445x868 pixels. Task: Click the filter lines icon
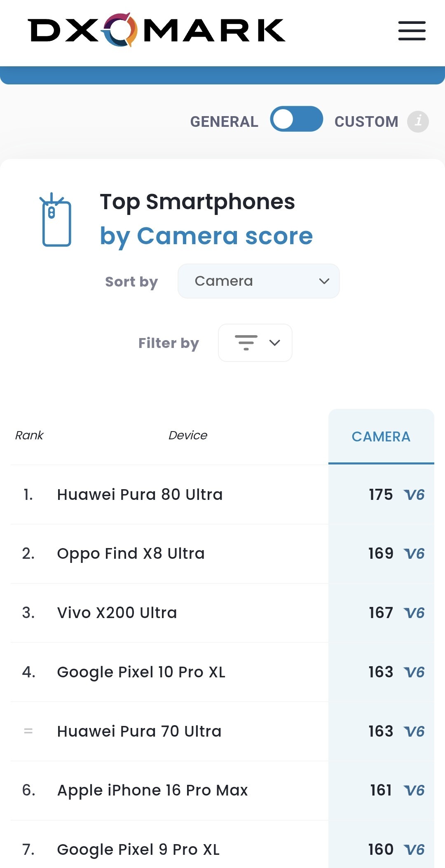pos(246,343)
